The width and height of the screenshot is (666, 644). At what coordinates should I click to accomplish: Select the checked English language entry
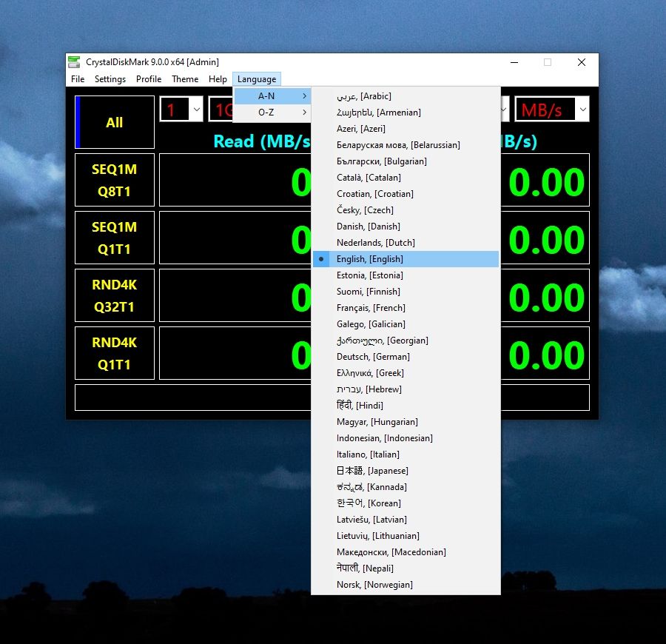coord(406,259)
